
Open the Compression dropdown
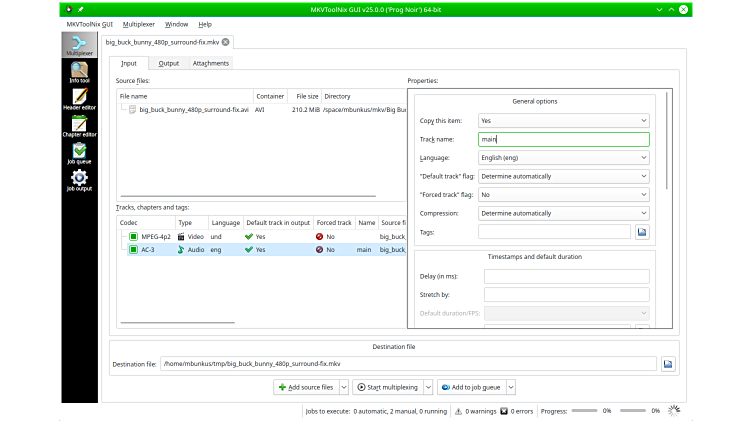click(563, 213)
